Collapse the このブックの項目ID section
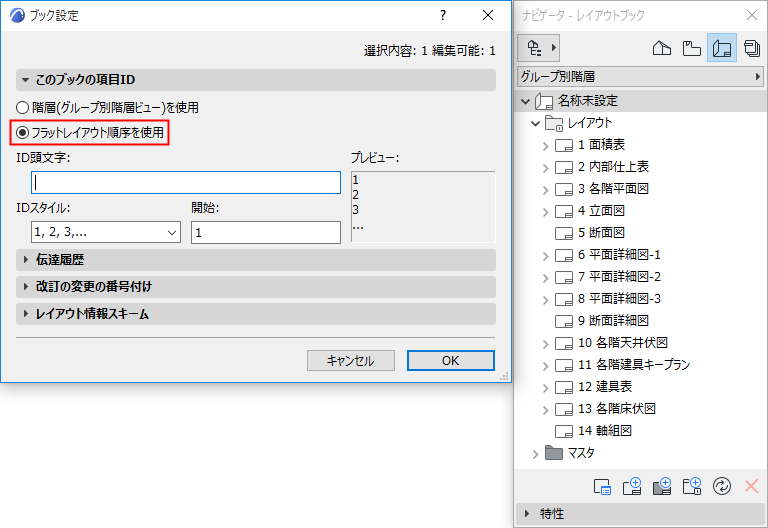This screenshot has height=528, width=768. pyautogui.click(x=256, y=80)
